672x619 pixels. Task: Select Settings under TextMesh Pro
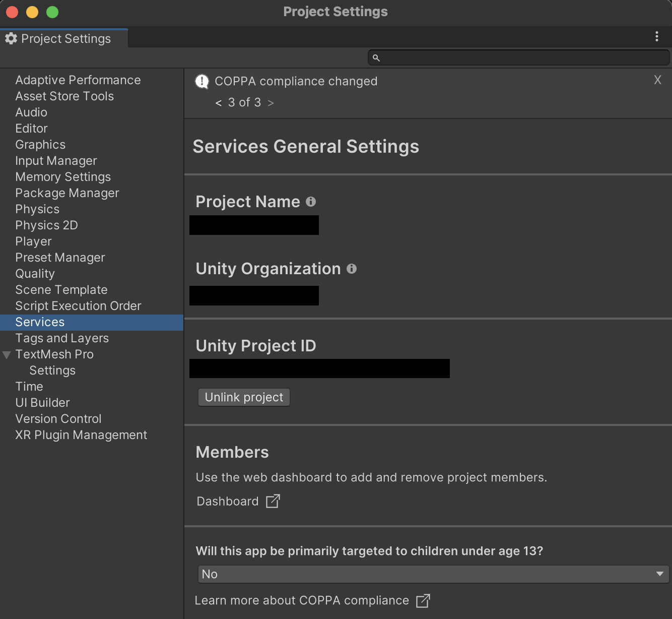click(52, 370)
